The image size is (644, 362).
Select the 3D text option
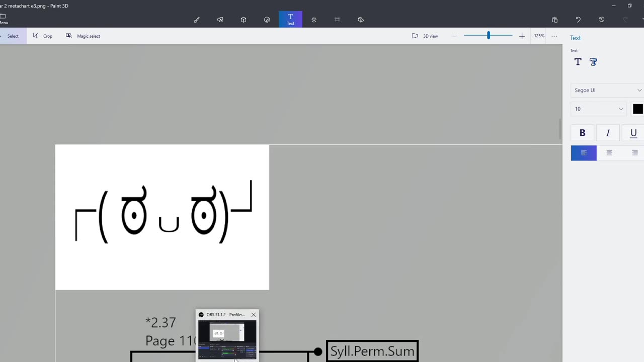click(x=593, y=62)
